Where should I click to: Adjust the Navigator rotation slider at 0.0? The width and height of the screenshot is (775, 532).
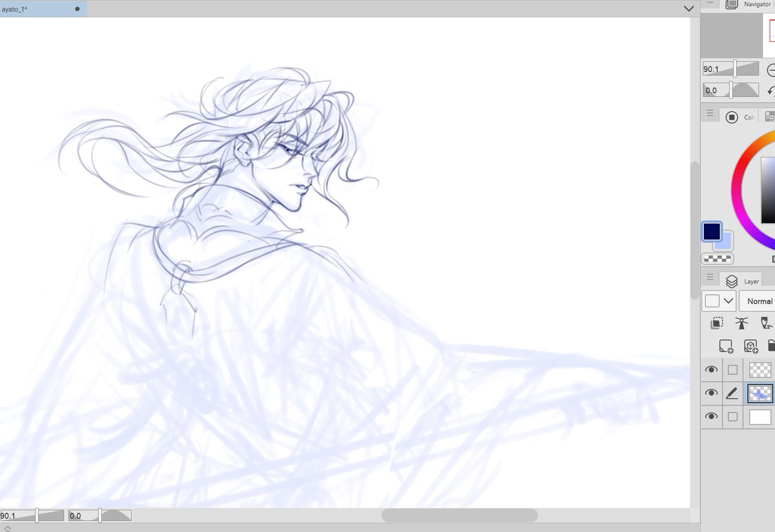[730, 90]
